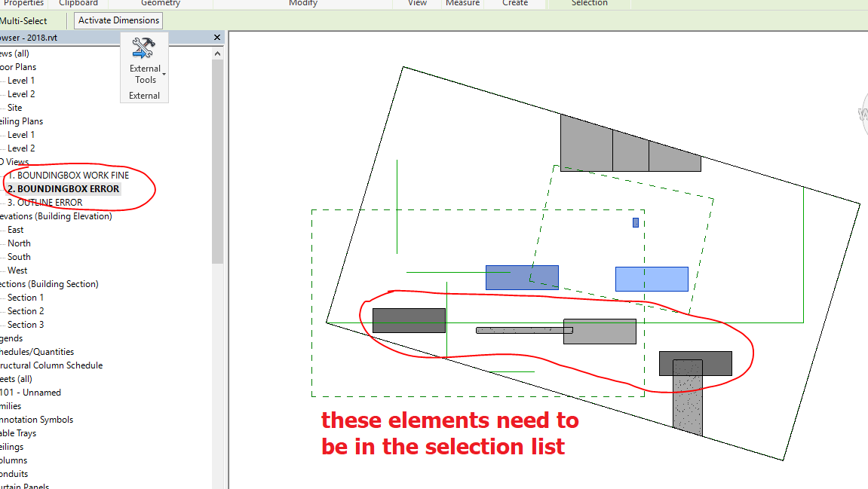Viewport: 868px width, 489px height.
Task: Select the Measure ribbon panel
Action: coord(463,4)
